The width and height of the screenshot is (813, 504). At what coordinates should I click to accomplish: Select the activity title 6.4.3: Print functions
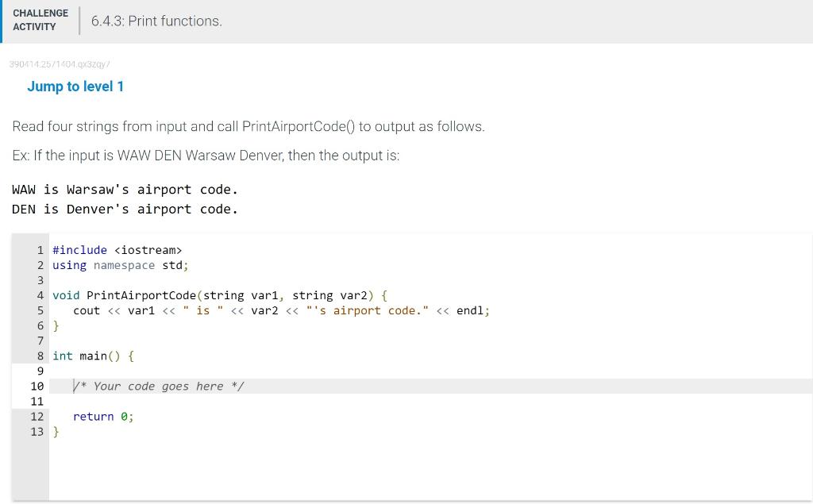(x=156, y=21)
